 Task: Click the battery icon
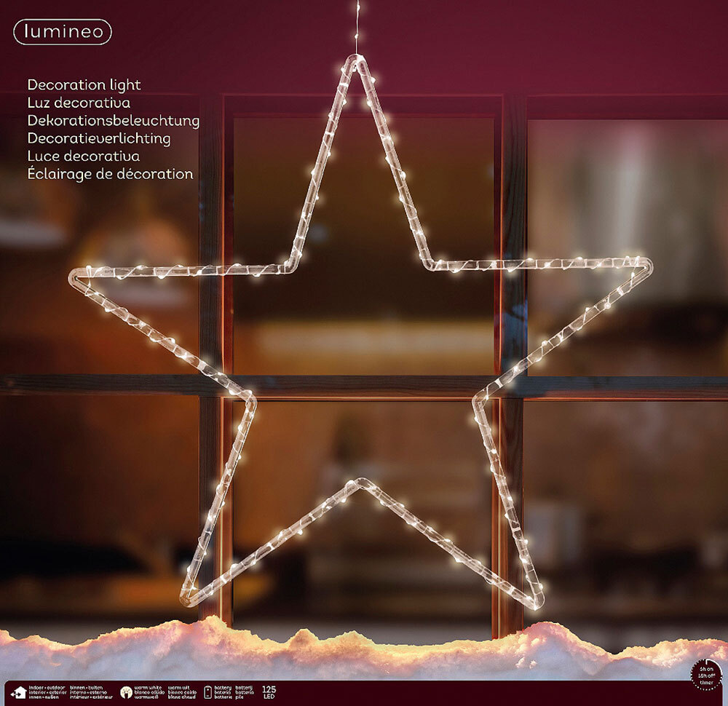(x=208, y=692)
